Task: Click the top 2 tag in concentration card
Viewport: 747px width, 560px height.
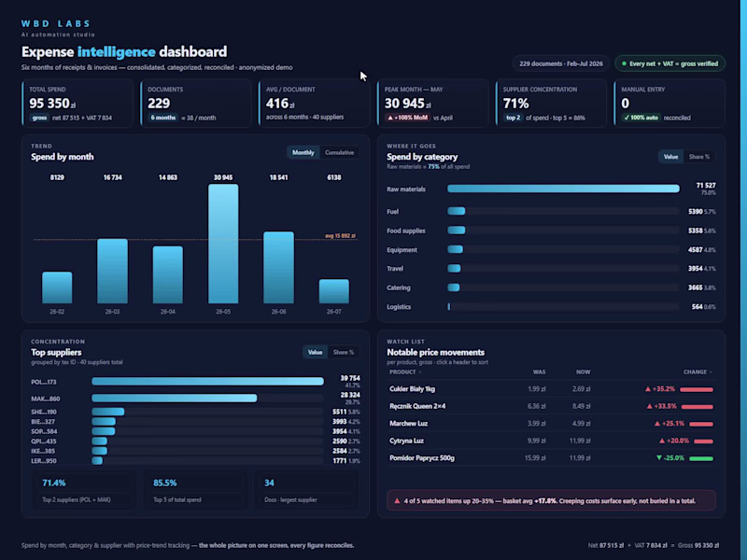Action: pyautogui.click(x=513, y=118)
